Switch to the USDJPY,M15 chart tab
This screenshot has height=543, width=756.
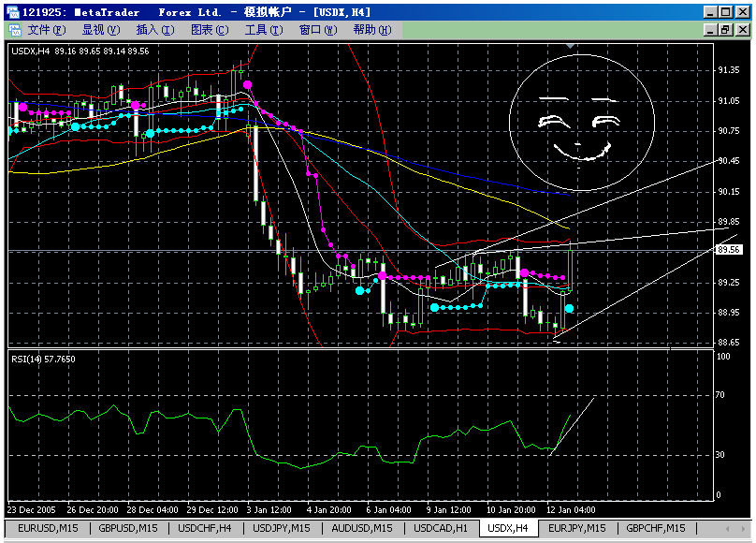[282, 528]
